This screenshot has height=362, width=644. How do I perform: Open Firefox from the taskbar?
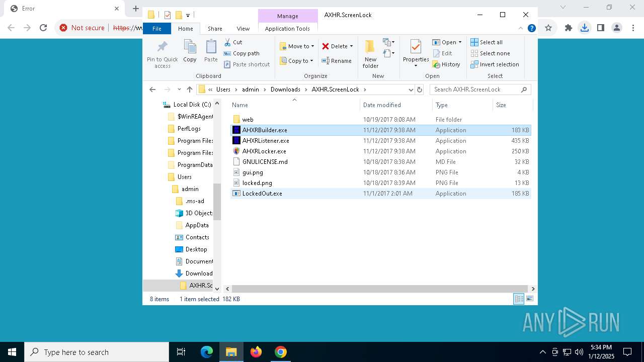click(256, 352)
